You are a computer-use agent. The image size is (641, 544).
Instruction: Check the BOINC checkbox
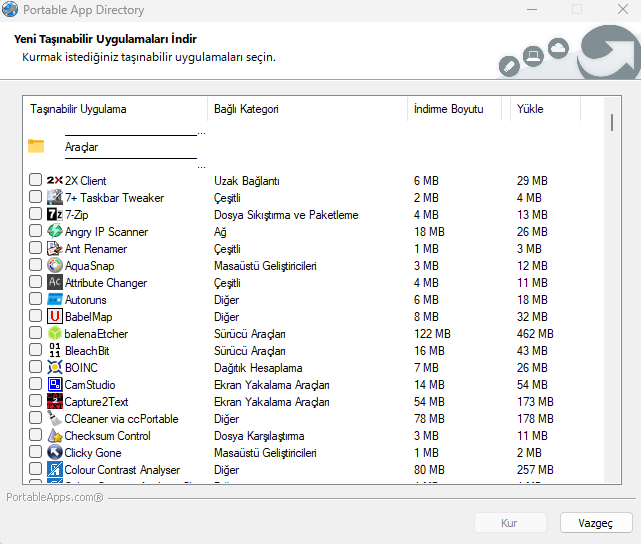(36, 367)
